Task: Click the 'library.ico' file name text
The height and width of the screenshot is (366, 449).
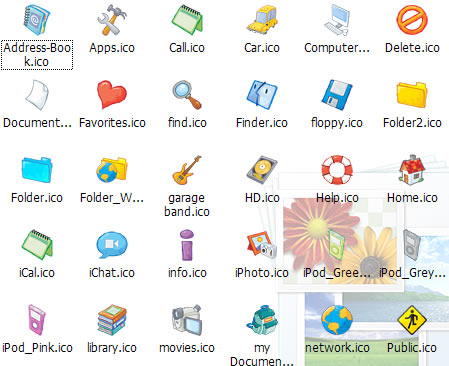Action: click(112, 348)
